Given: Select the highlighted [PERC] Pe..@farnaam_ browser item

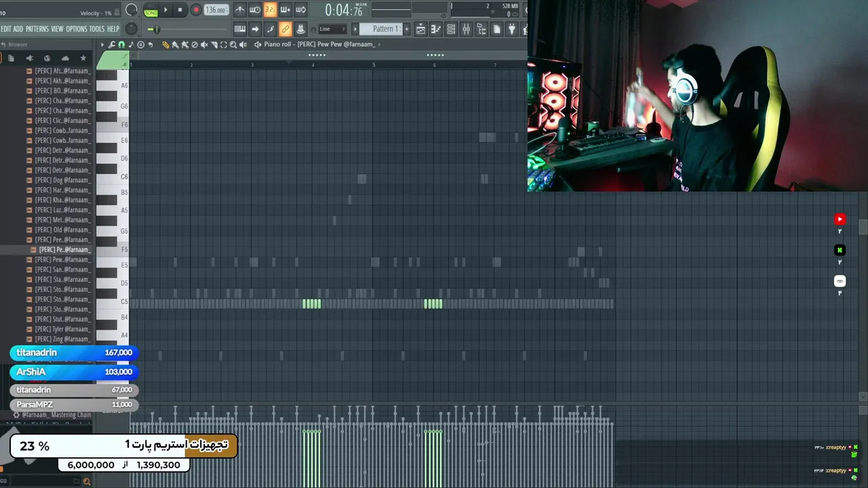Looking at the screenshot, I should [x=63, y=249].
